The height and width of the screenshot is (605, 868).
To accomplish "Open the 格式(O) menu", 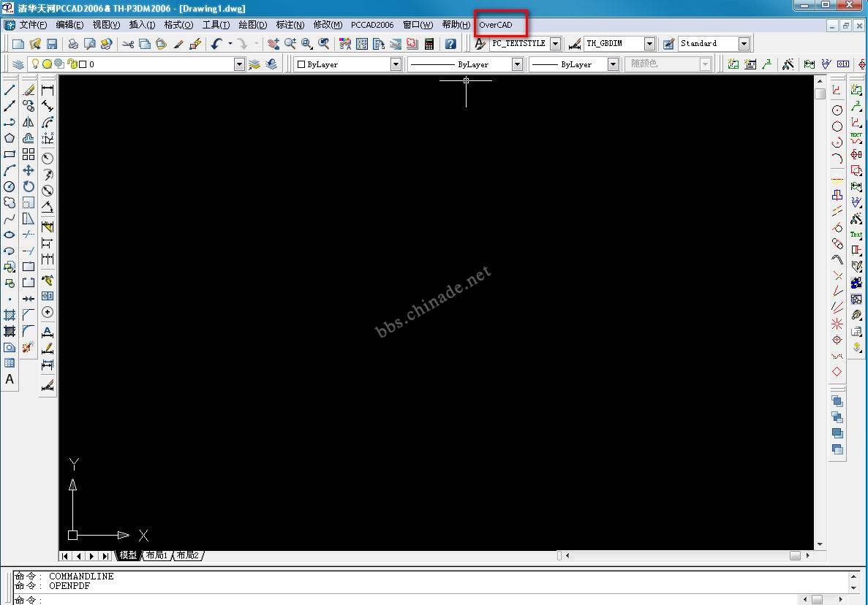I will tap(178, 25).
